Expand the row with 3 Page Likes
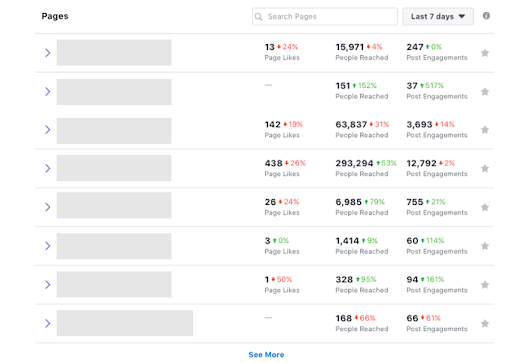 (48, 246)
